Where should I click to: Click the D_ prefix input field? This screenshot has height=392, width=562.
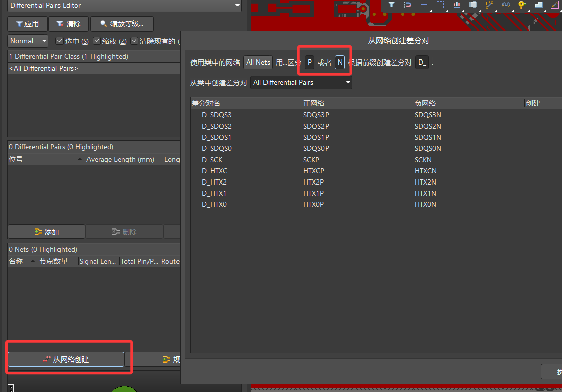(x=422, y=63)
